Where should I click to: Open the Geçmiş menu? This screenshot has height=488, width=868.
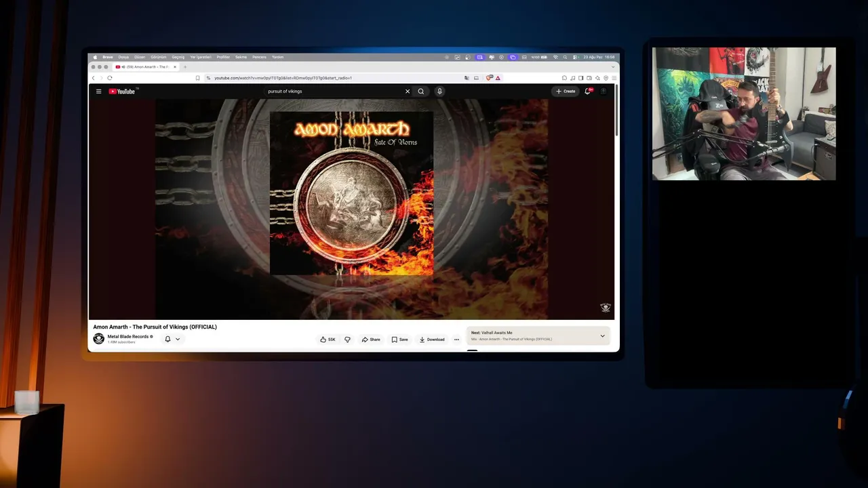pos(178,57)
